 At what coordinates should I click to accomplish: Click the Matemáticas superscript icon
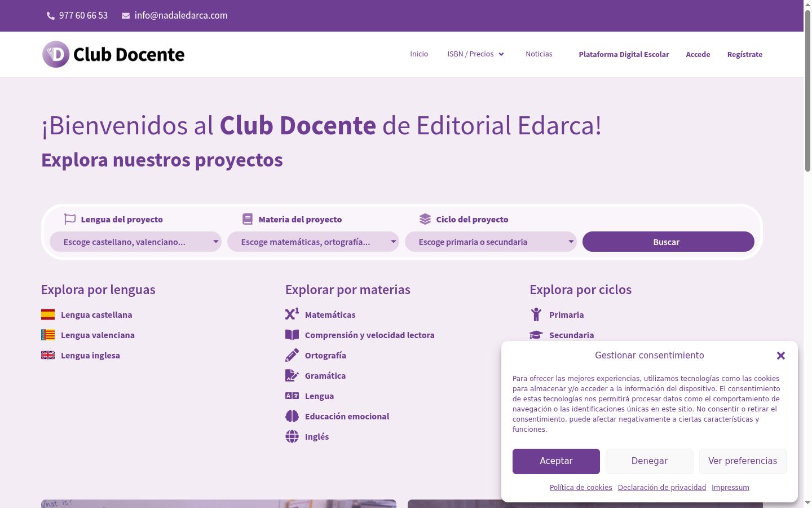pos(292,314)
